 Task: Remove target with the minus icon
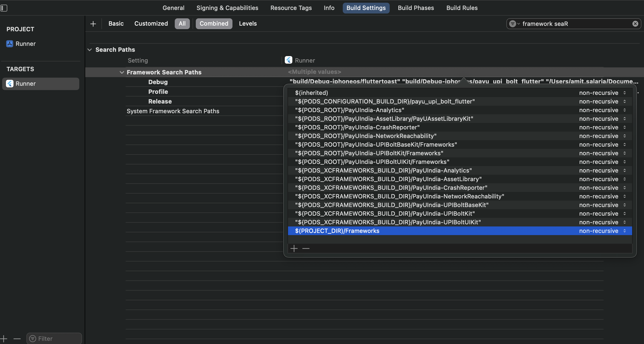tap(17, 339)
